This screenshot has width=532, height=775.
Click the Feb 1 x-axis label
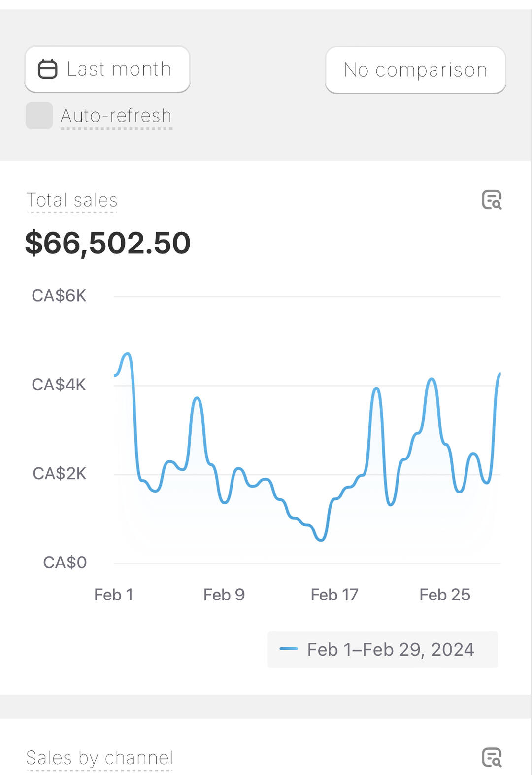[x=114, y=595]
